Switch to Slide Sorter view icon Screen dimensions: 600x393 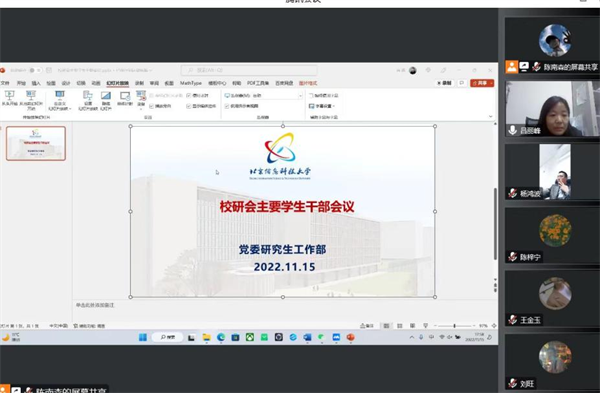[x=399, y=326]
